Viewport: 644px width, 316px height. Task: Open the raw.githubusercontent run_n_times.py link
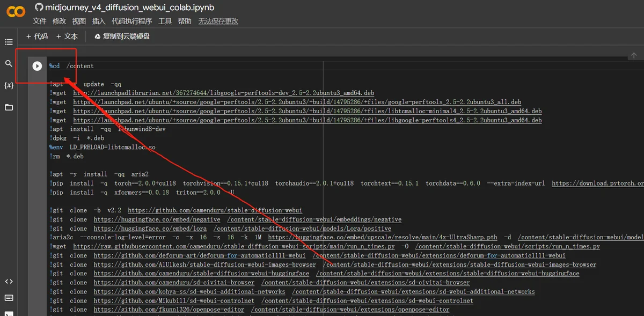click(x=234, y=246)
